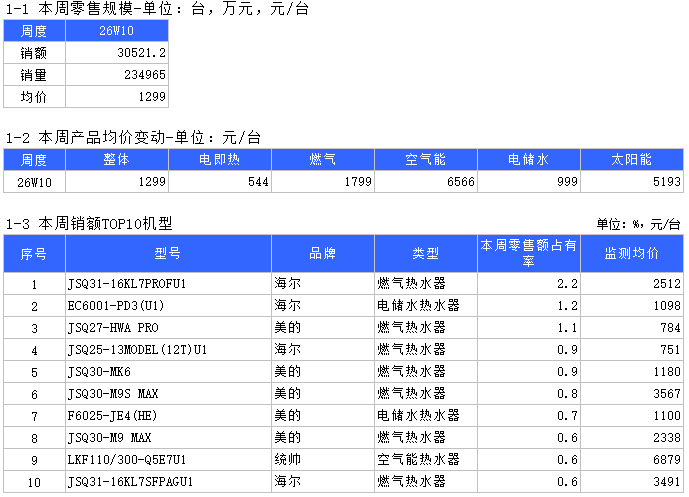Select the 电即热 column header
Image resolution: width=689 pixels, height=497 pixels.
point(219,160)
